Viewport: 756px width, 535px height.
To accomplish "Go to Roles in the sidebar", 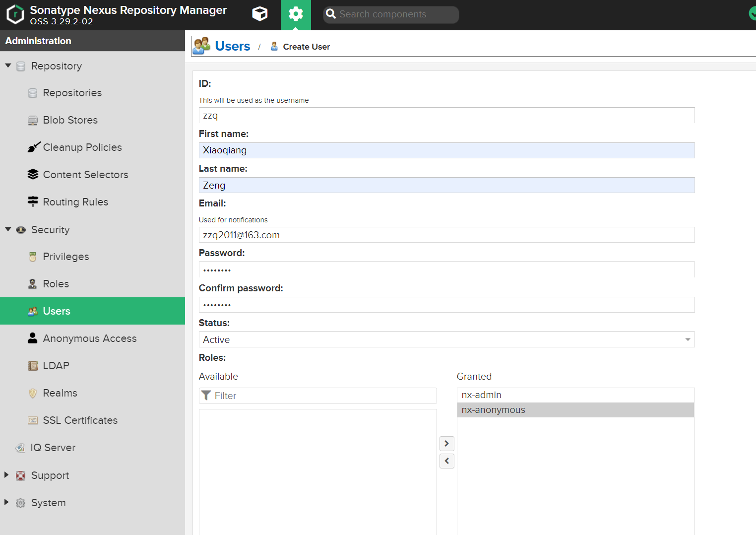I will 56,284.
